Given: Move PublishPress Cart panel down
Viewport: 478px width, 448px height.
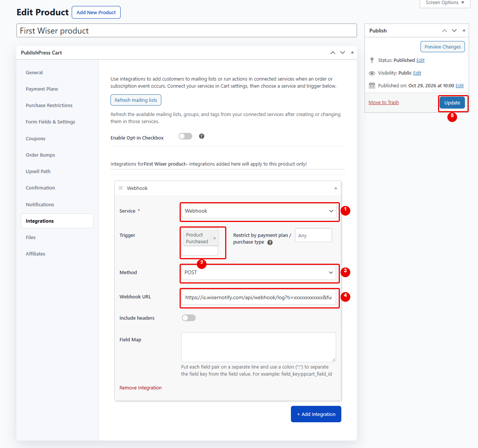Looking at the screenshot, I should pos(342,53).
